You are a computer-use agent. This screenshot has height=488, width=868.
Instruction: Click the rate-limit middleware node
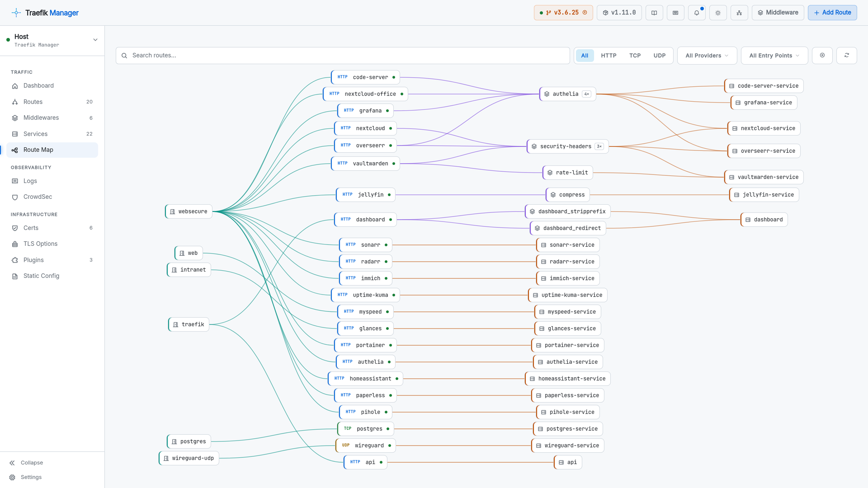(x=567, y=173)
